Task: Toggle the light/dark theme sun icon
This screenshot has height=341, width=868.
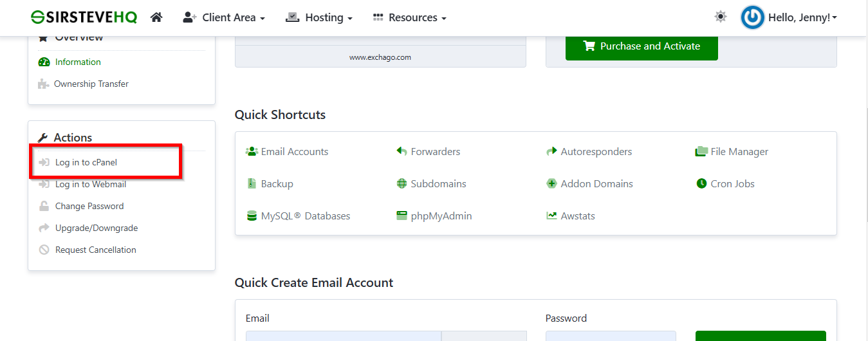Action: pos(721,17)
